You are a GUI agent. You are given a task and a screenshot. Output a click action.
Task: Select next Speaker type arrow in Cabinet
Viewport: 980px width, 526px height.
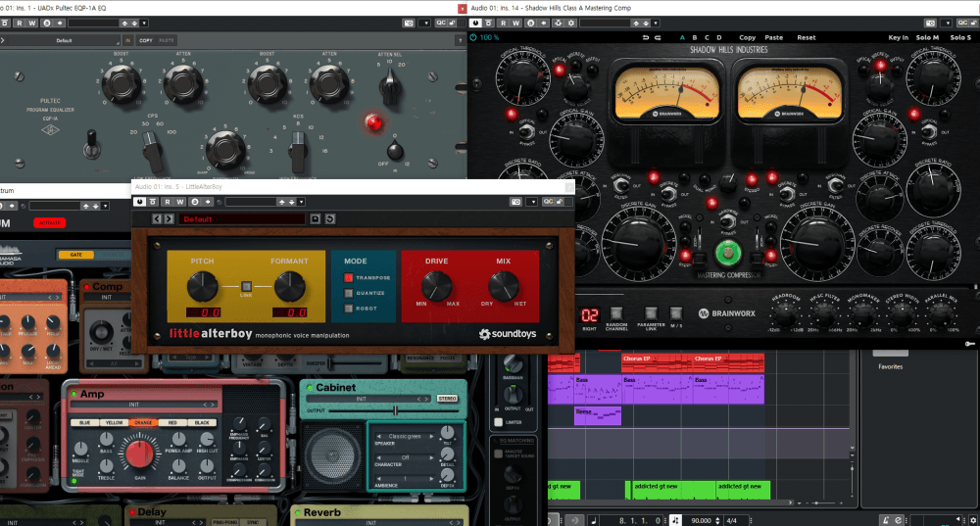(x=430, y=436)
